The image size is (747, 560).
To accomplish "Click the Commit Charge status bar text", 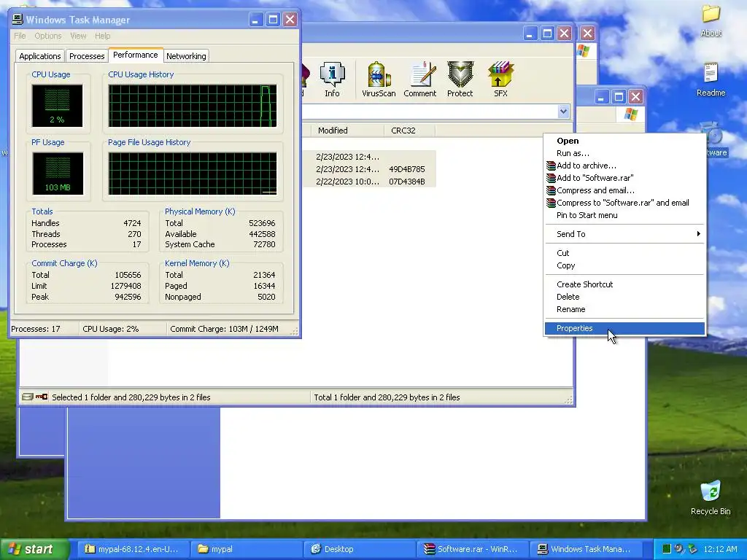I will (224, 329).
